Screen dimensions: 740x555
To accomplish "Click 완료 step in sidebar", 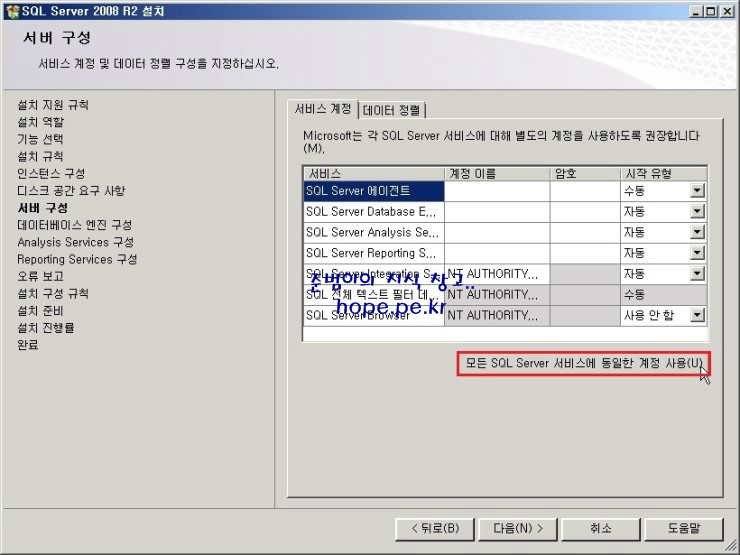I will point(28,345).
